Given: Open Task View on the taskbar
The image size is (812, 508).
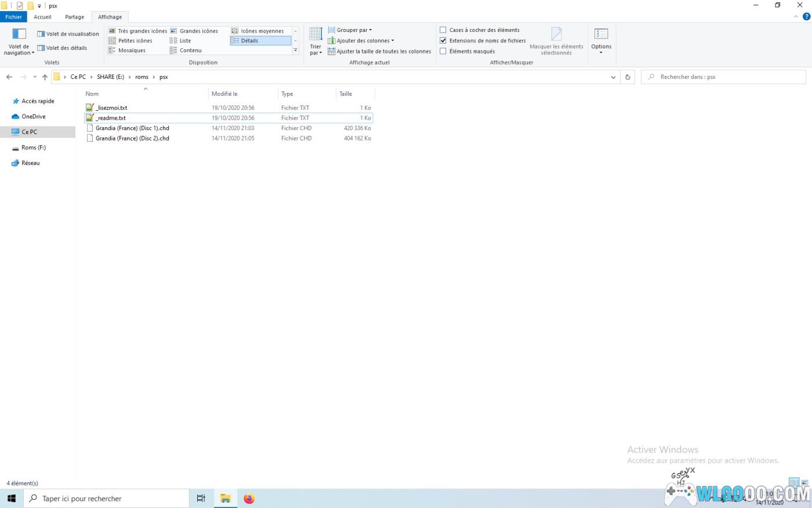Looking at the screenshot, I should pos(201,498).
